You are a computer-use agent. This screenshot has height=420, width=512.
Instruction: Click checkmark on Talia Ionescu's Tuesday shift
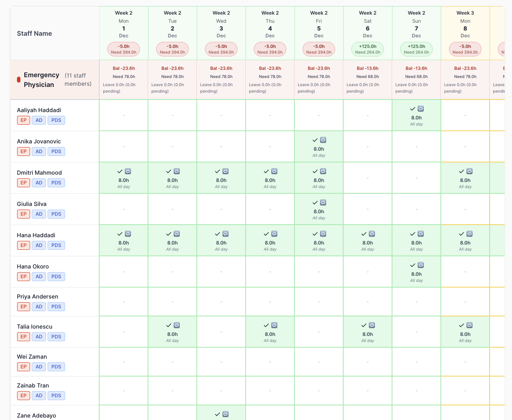(168, 325)
